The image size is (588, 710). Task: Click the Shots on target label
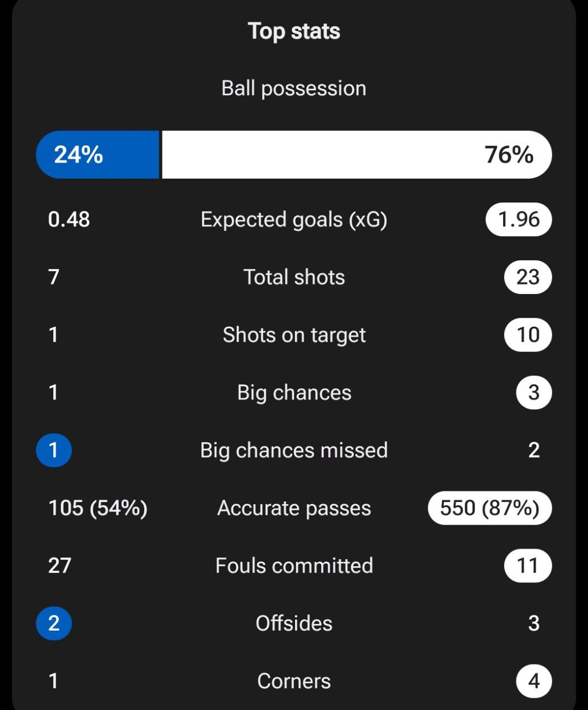tap(293, 335)
